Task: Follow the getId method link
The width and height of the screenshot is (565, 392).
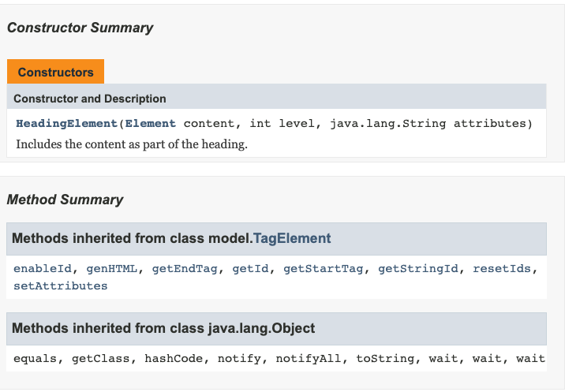Action: click(x=250, y=269)
